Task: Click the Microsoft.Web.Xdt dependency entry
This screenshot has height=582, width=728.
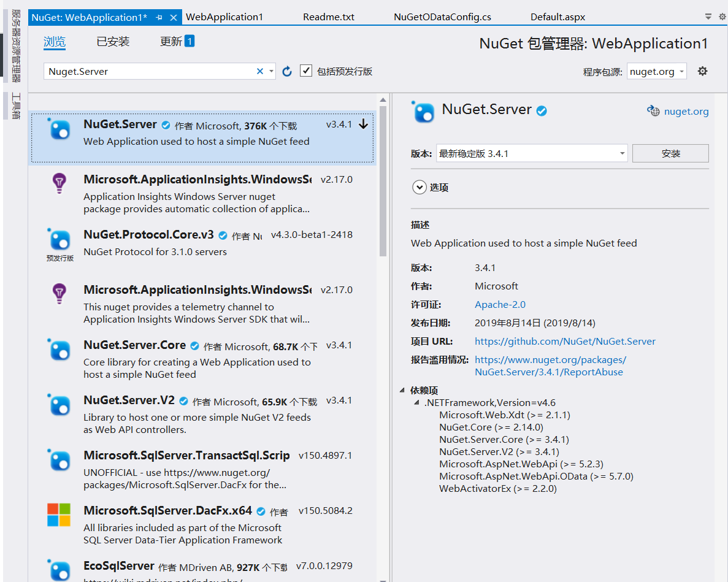Action: tap(505, 415)
